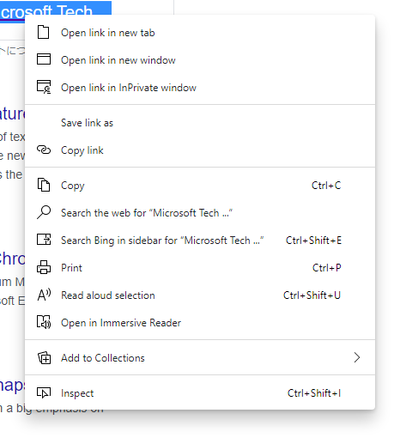The height and width of the screenshot is (445, 400).
Task: Select Save link as
Action: 200,123
